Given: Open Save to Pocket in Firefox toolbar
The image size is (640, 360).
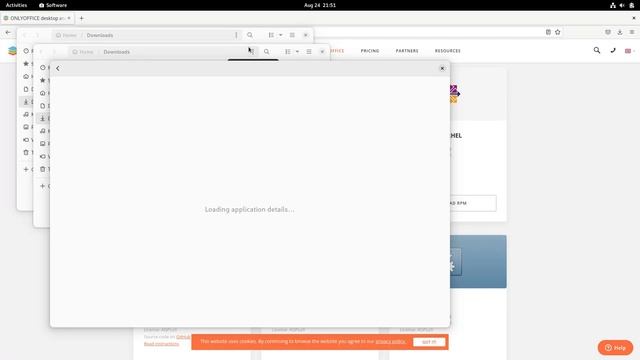Looking at the screenshot, I should tap(608, 32).
